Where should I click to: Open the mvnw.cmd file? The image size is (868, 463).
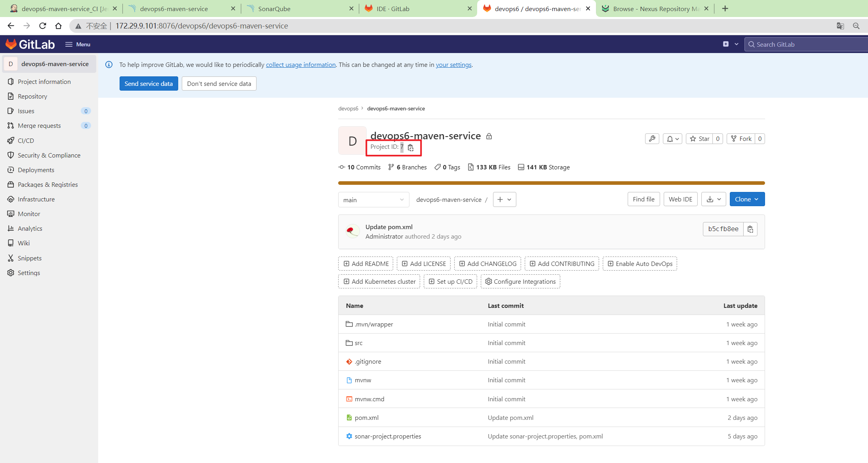[x=369, y=399]
